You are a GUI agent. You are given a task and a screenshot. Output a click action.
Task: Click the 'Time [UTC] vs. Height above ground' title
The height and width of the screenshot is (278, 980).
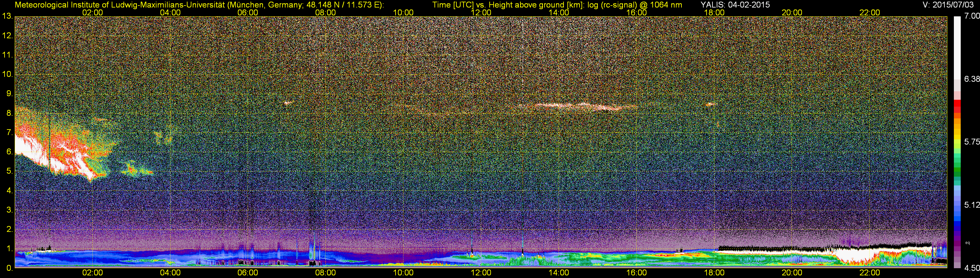point(557,5)
